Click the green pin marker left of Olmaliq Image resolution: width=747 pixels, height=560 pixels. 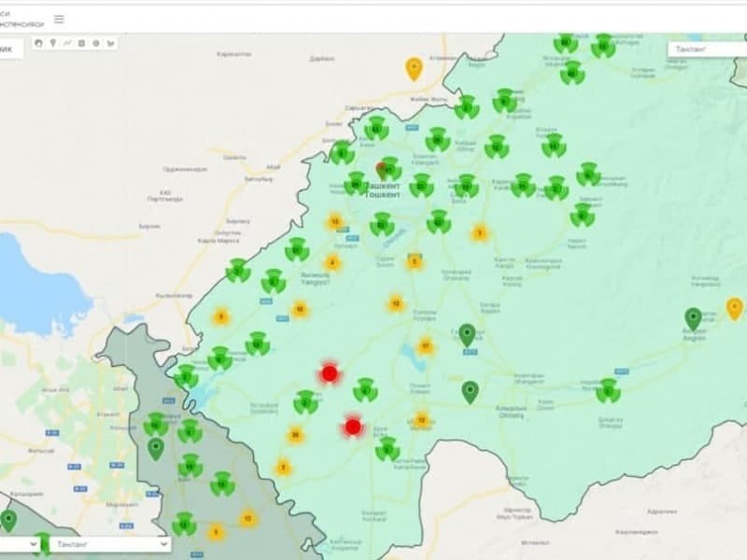point(470,391)
